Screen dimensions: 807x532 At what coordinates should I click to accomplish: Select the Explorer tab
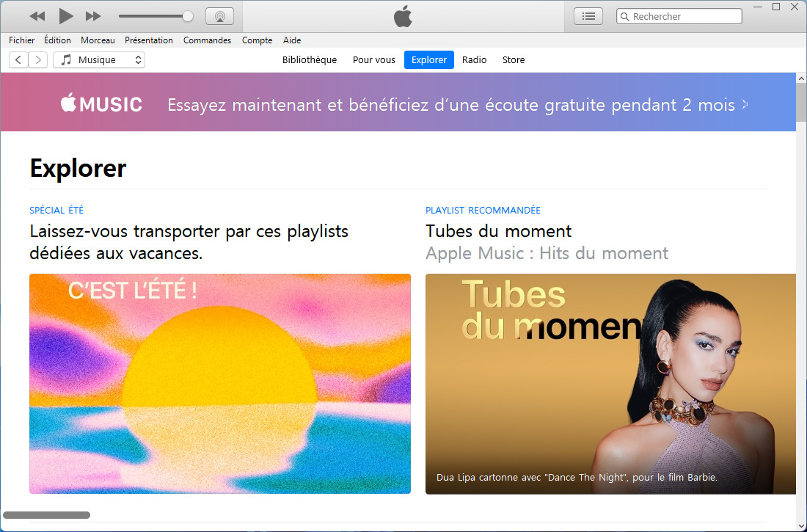428,59
